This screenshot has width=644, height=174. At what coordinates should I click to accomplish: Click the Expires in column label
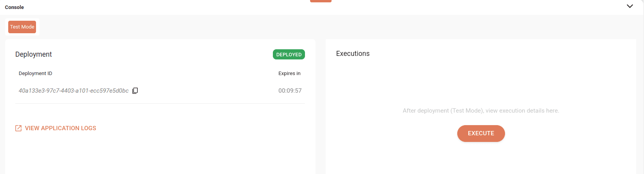[289, 74]
